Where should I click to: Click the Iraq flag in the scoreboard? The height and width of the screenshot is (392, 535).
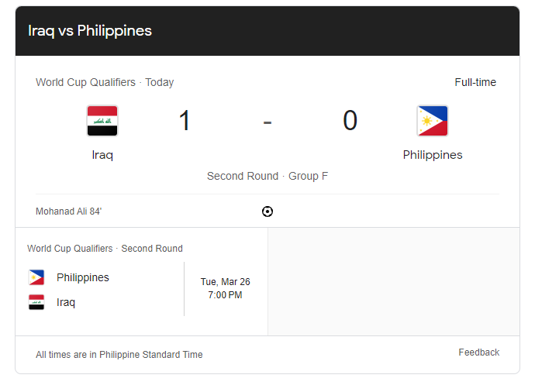[102, 121]
